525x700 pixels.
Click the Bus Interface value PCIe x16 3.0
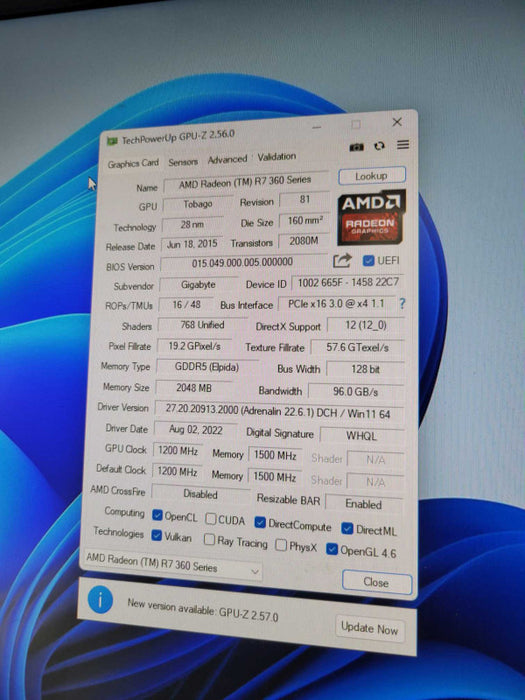click(337, 304)
